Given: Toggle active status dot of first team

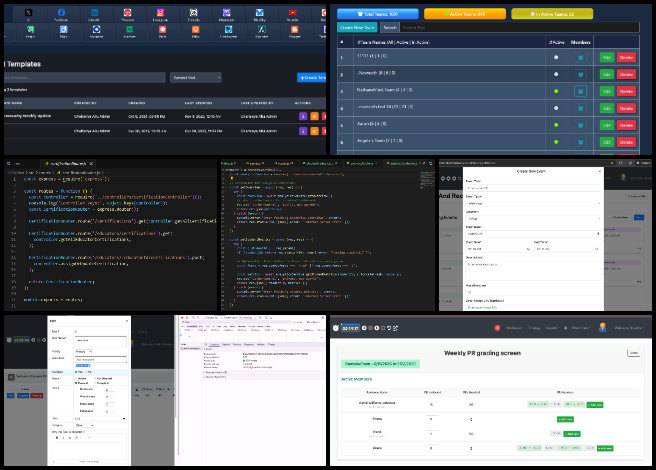Looking at the screenshot, I should pos(555,57).
